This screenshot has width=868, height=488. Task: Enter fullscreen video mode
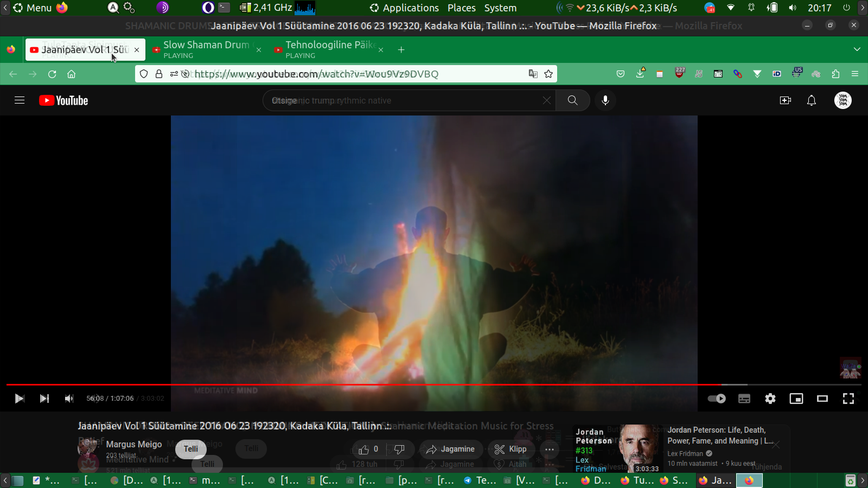(x=848, y=399)
